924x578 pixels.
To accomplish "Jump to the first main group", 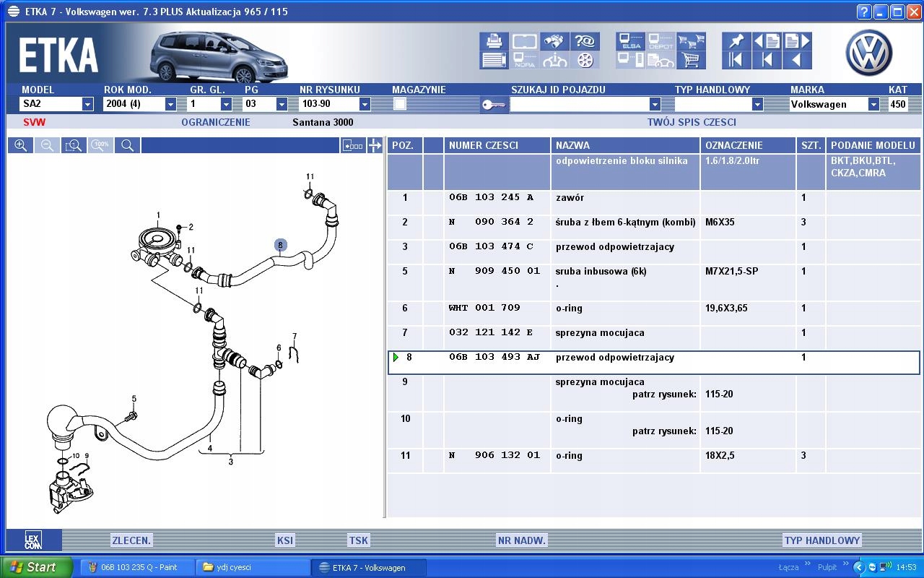I will click(x=736, y=60).
